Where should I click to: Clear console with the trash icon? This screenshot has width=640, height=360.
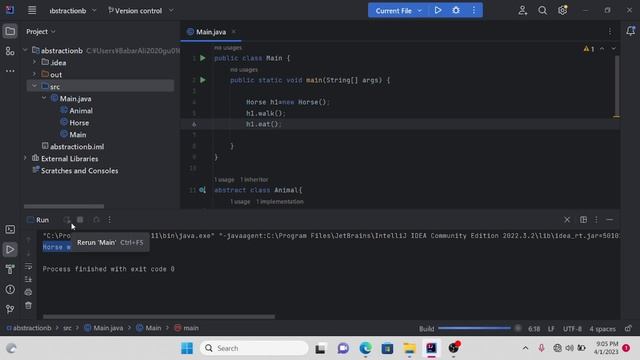(x=28, y=305)
